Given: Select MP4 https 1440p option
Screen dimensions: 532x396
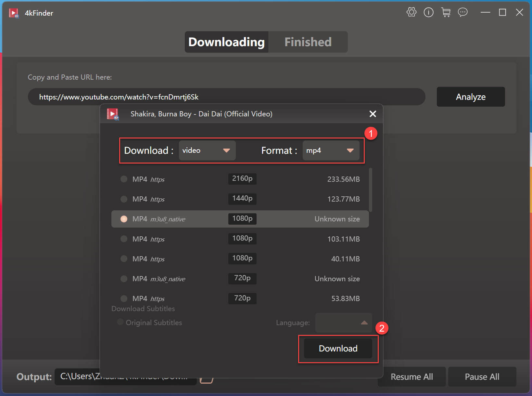Looking at the screenshot, I should point(240,199).
